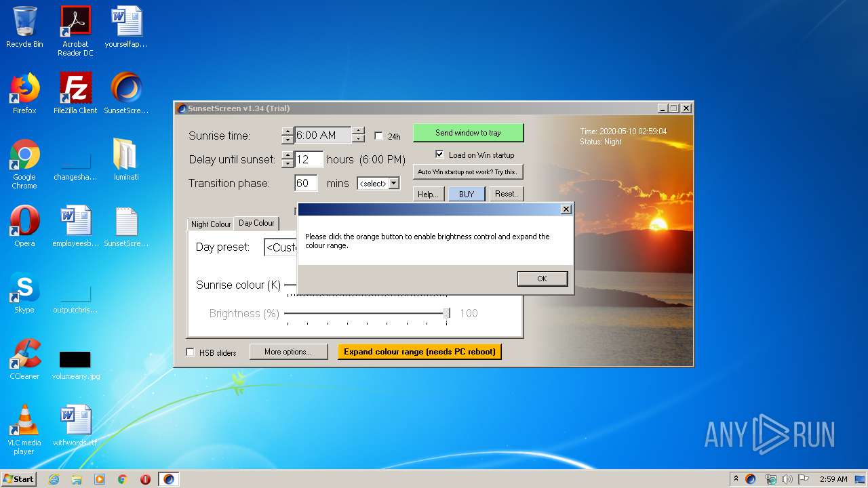
Task: Open the Start menu
Action: [19, 479]
